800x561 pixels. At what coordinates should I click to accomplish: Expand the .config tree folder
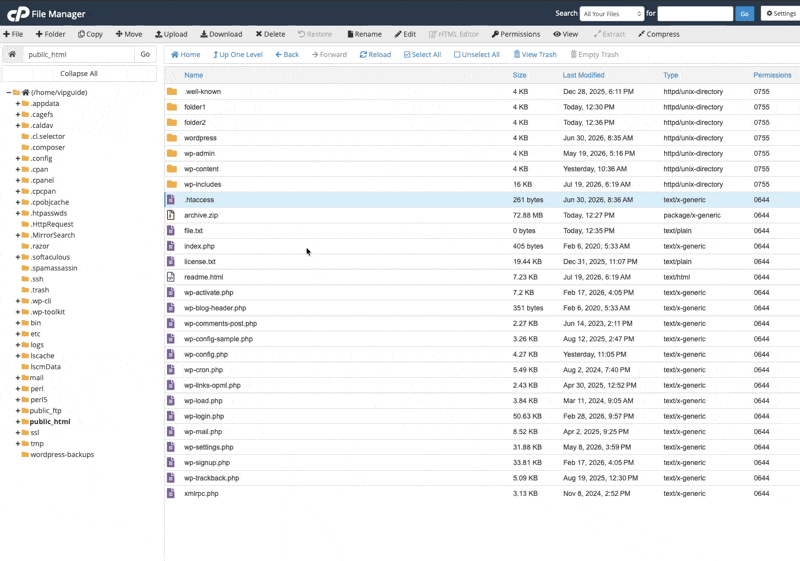pos(18,158)
